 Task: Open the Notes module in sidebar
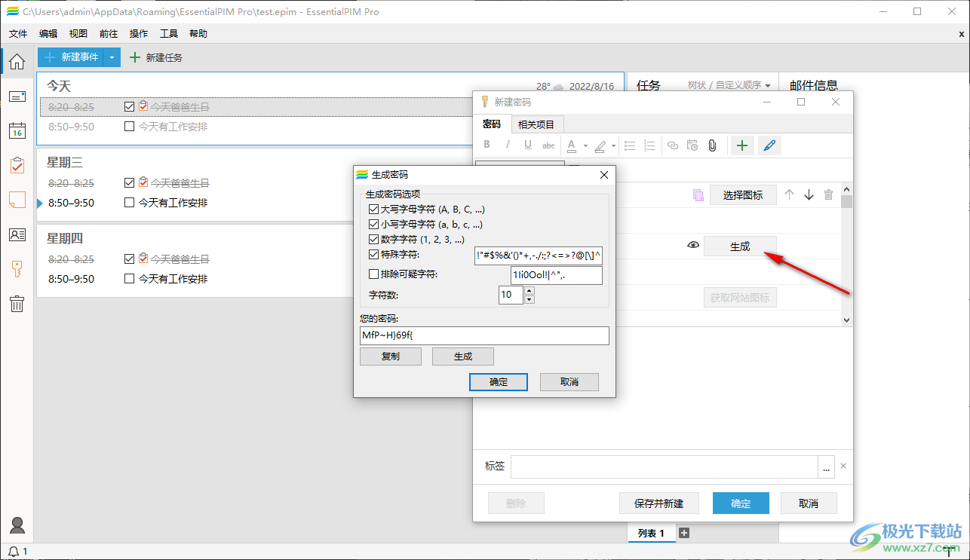[x=17, y=200]
